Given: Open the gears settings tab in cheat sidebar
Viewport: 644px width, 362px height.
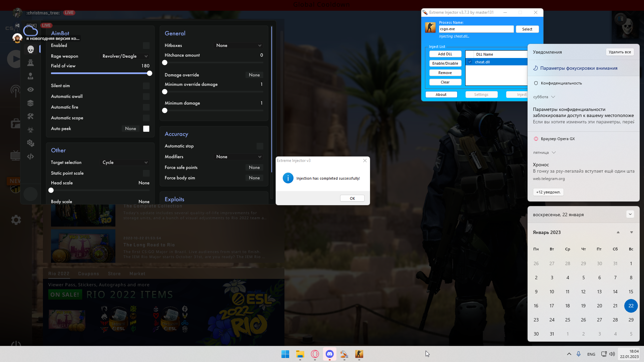Looking at the screenshot, I should [31, 143].
